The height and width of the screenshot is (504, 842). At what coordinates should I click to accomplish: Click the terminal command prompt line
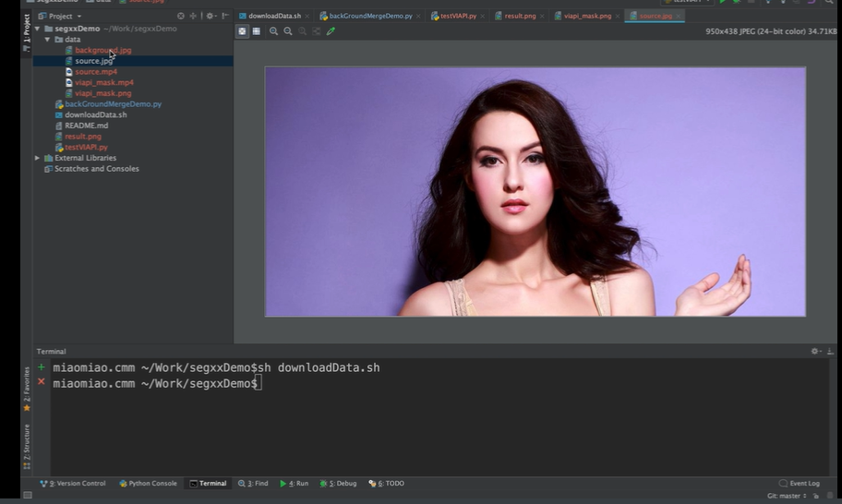click(x=157, y=383)
